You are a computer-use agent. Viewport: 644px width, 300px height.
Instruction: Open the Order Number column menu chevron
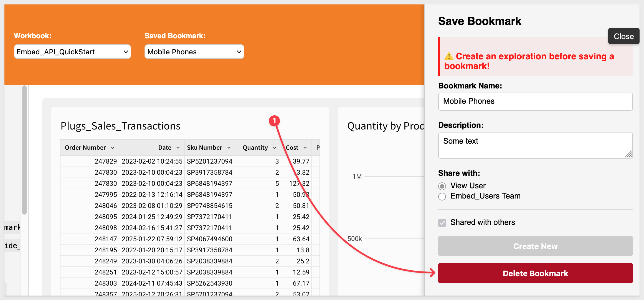pyautogui.click(x=113, y=148)
